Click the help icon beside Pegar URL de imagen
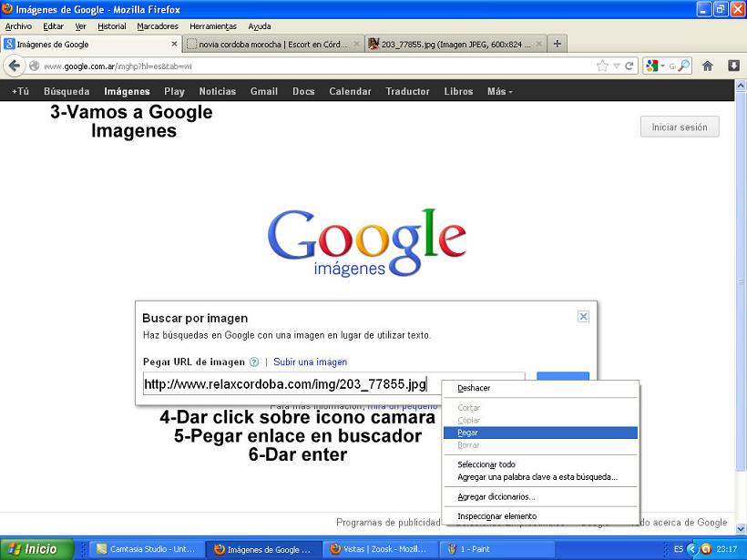 pyautogui.click(x=255, y=361)
